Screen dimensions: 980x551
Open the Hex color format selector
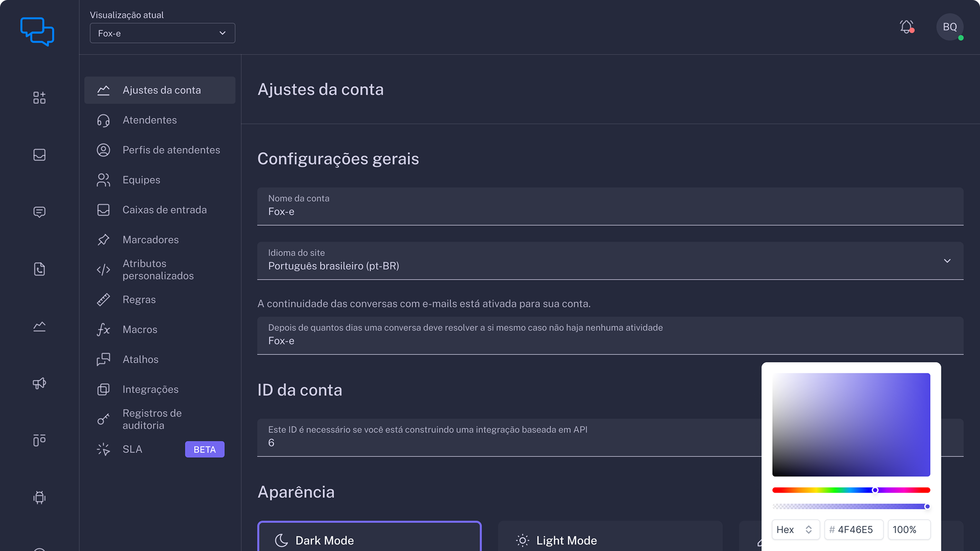[795, 529]
